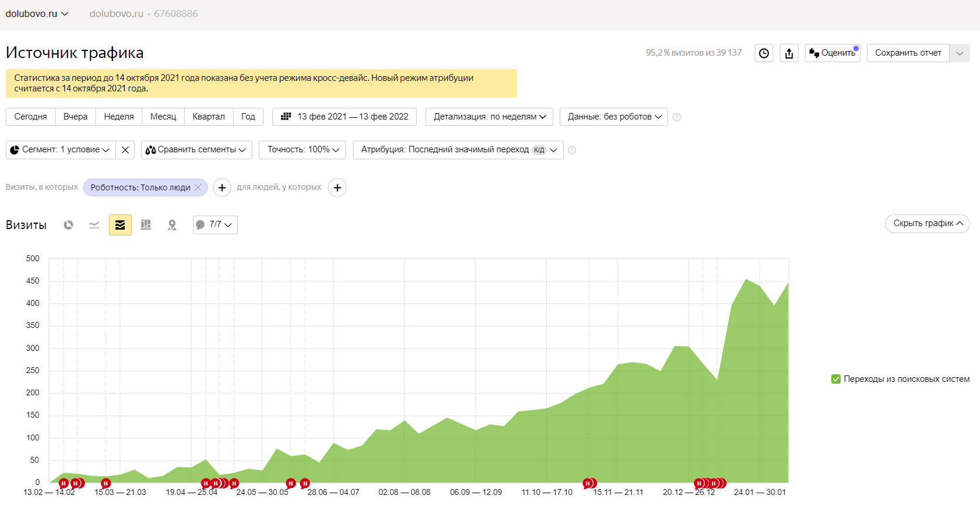Add visit condition with plus button
980x509 pixels.
[x=222, y=187]
